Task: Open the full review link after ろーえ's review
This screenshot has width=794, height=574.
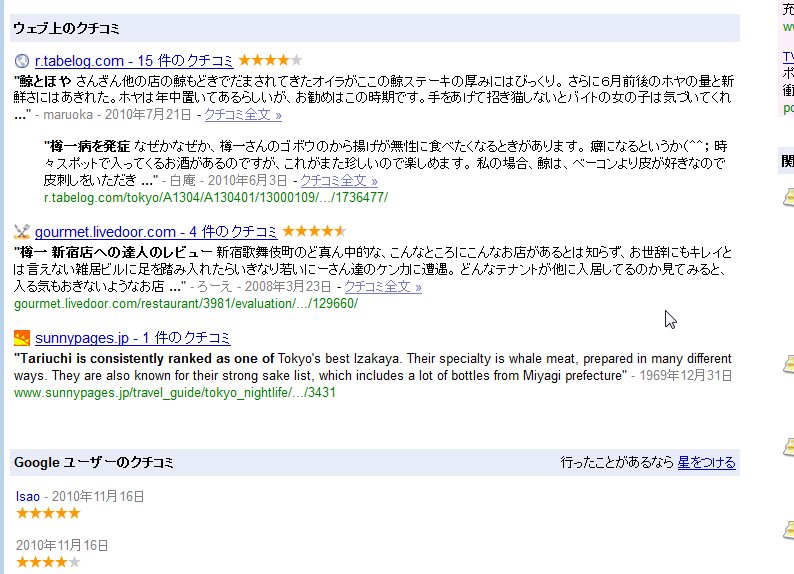Action: click(383, 286)
